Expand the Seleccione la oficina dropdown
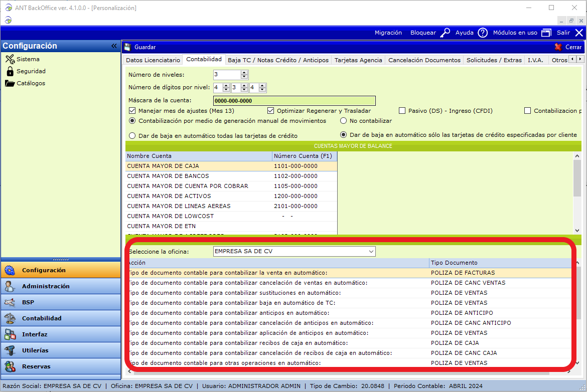The width and height of the screenshot is (587, 392). click(x=371, y=251)
